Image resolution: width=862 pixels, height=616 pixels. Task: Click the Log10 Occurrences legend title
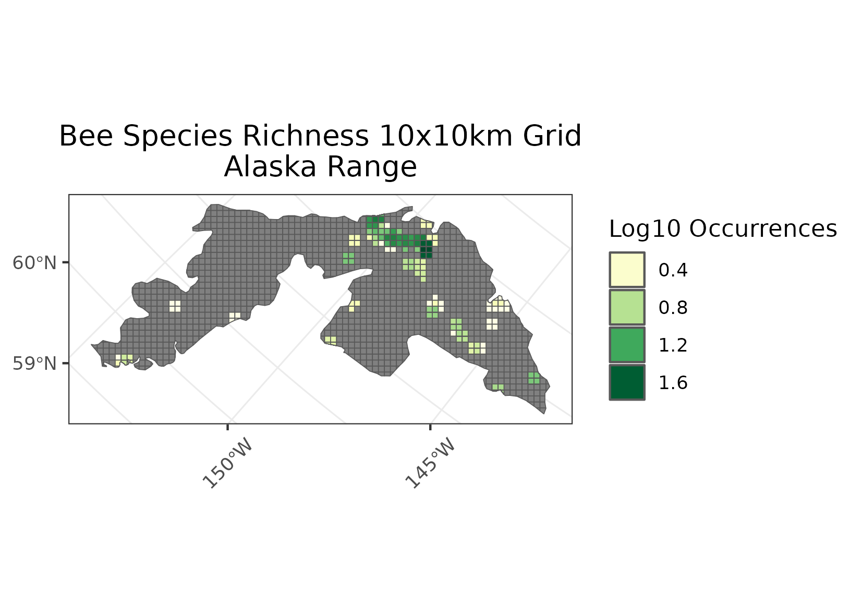[722, 229]
